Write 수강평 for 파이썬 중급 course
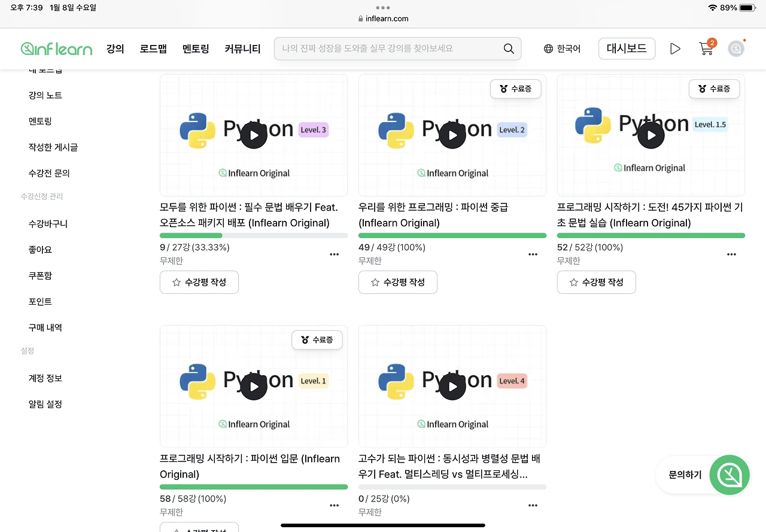Image resolution: width=766 pixels, height=532 pixels. [398, 282]
